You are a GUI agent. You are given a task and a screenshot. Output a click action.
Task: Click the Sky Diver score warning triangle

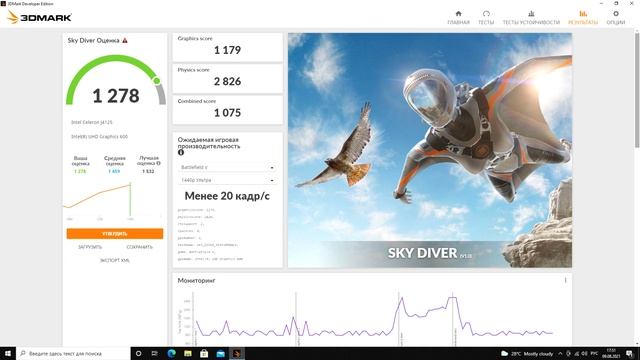125,40
